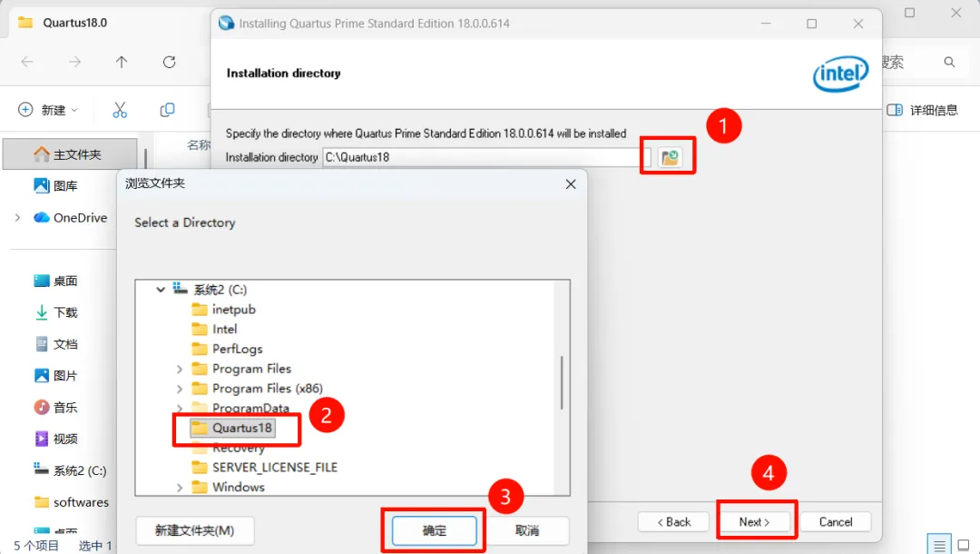Select the Quartus18 folder in the tree
The height and width of the screenshot is (554, 980).
click(x=232, y=429)
